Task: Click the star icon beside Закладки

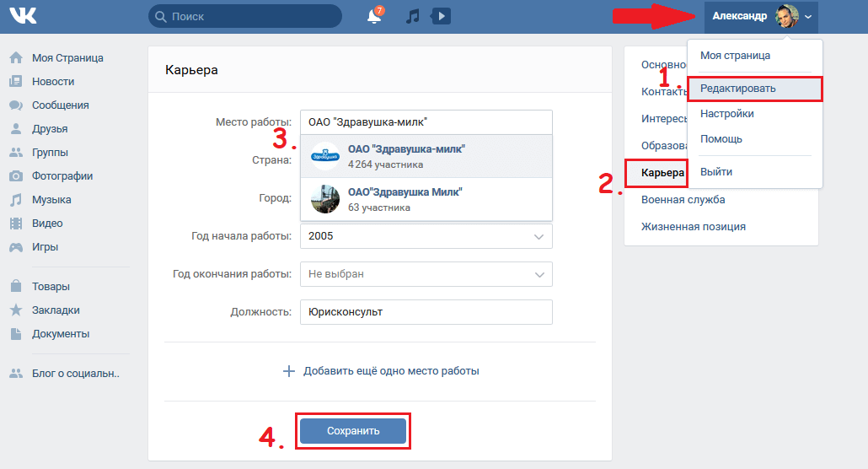Action: click(x=16, y=310)
